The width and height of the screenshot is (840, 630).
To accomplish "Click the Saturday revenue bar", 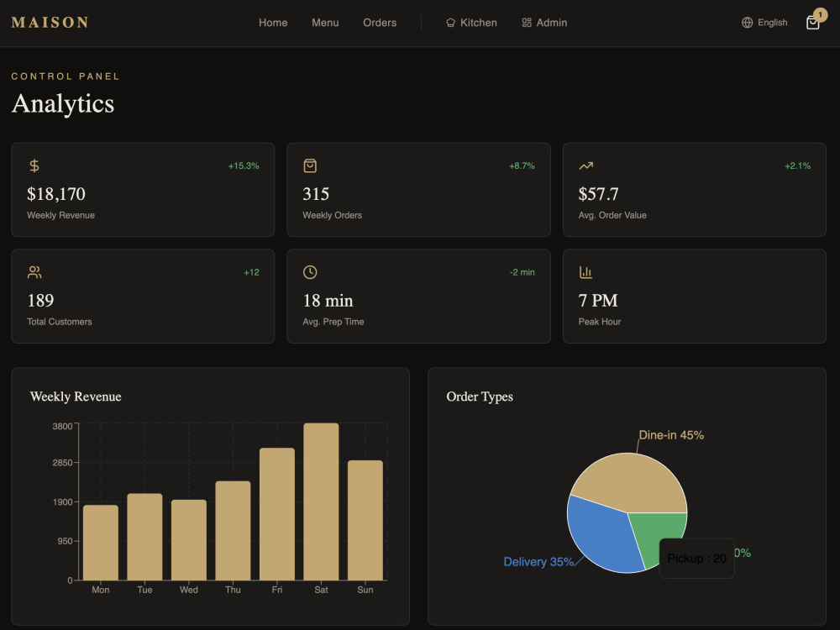I will [321, 501].
